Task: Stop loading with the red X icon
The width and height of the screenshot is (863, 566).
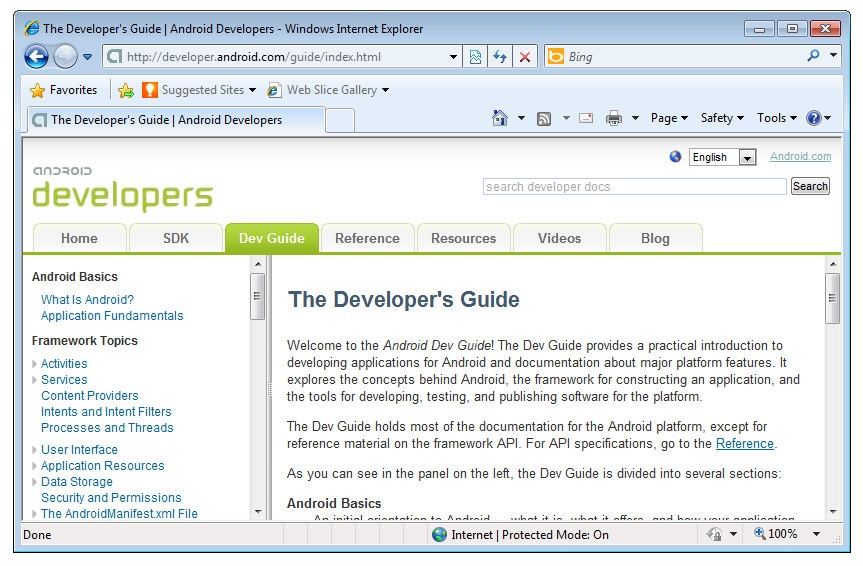Action: click(x=525, y=57)
